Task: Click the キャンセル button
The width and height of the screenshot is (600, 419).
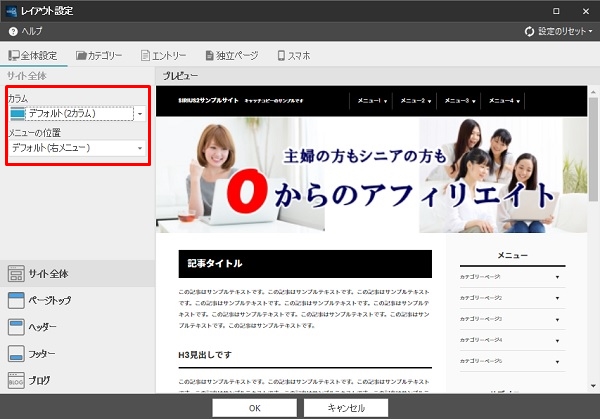Action: tap(346, 408)
